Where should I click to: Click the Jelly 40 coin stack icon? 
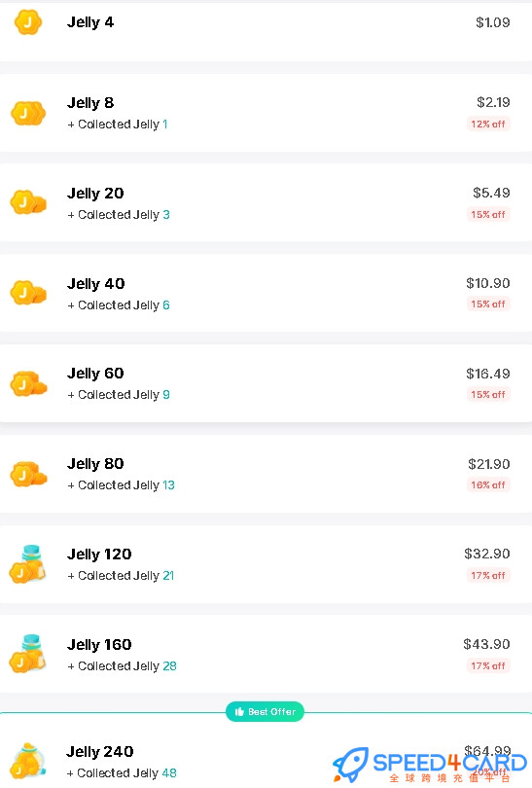point(28,293)
